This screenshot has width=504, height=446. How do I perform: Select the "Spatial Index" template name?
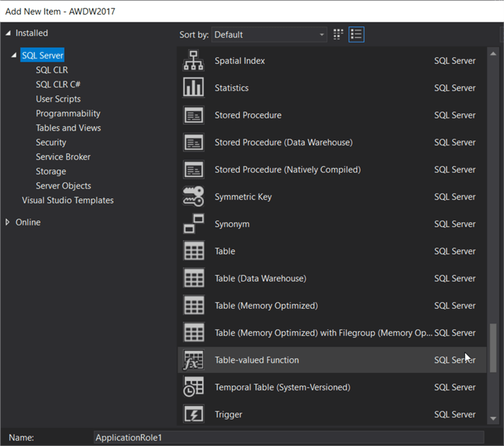(239, 61)
